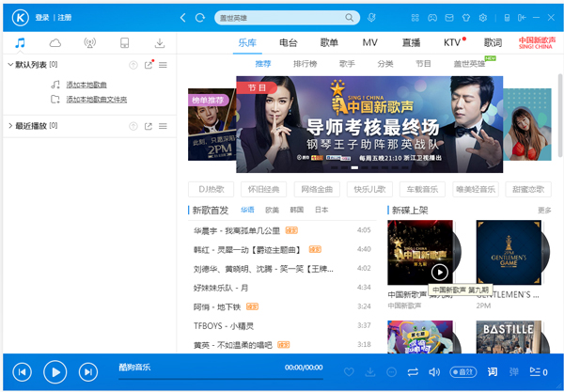Toggle the 音效 sound effect button
Image resolution: width=564 pixels, height=392 pixels.
[463, 372]
